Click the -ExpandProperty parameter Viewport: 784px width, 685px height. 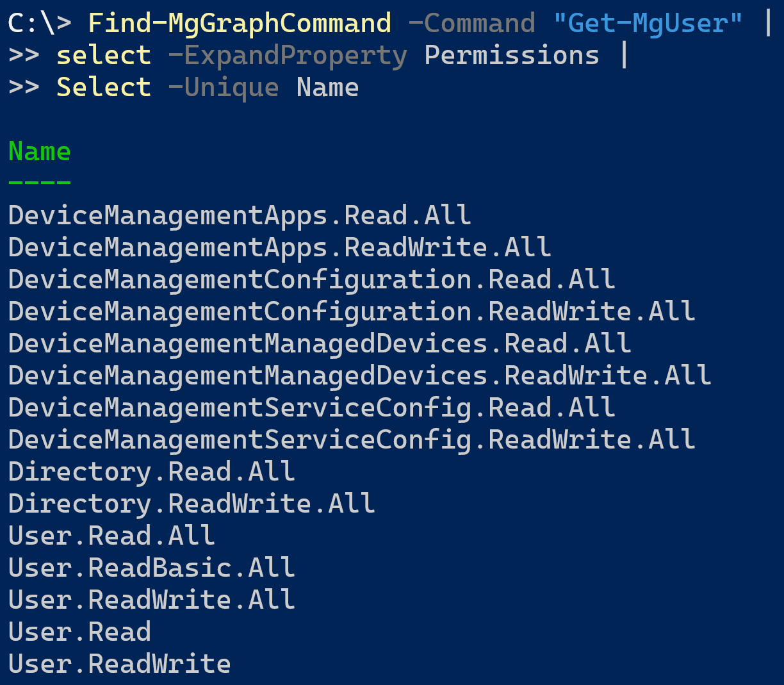click(288, 56)
